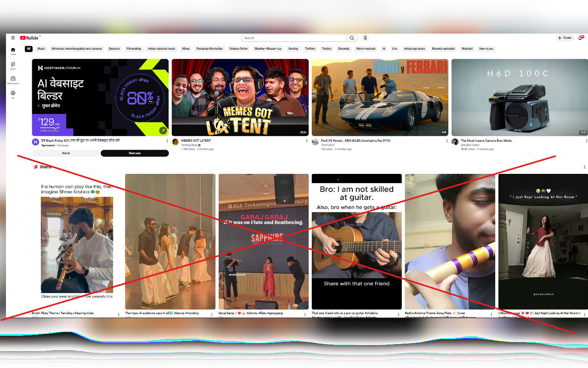This screenshot has width=588, height=368.
Task: Select the Gaming chip
Action: (x=293, y=49)
